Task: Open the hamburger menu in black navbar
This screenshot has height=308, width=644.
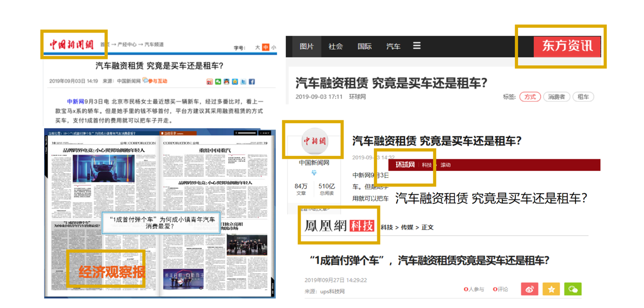Action: [416, 46]
